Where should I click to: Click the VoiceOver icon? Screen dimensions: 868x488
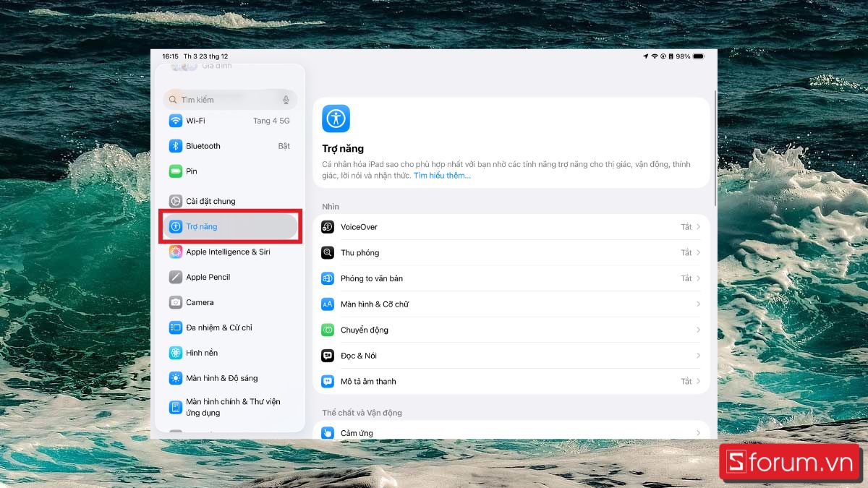pos(328,227)
